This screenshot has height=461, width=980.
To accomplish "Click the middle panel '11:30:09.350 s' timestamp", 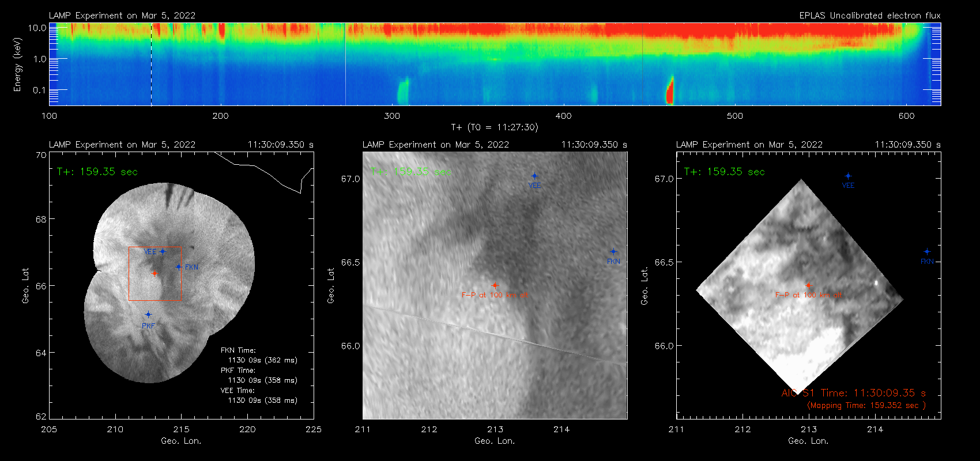I will click(594, 145).
